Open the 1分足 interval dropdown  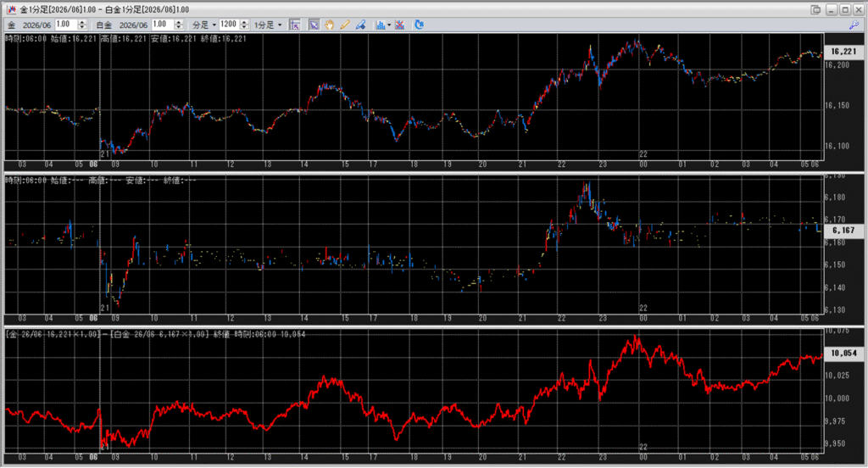click(x=268, y=25)
